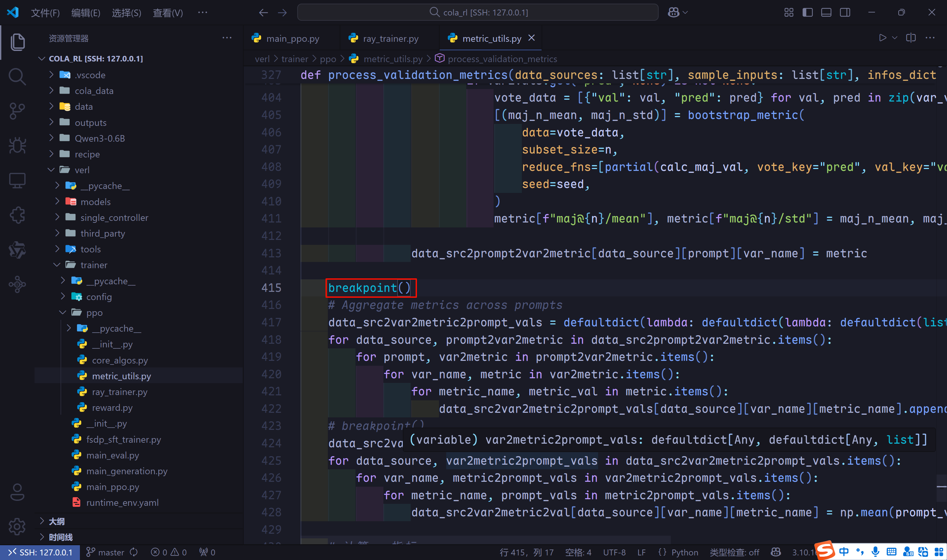The height and width of the screenshot is (560, 947).
Task: Toggle primary side bar visibility
Action: [x=807, y=12]
